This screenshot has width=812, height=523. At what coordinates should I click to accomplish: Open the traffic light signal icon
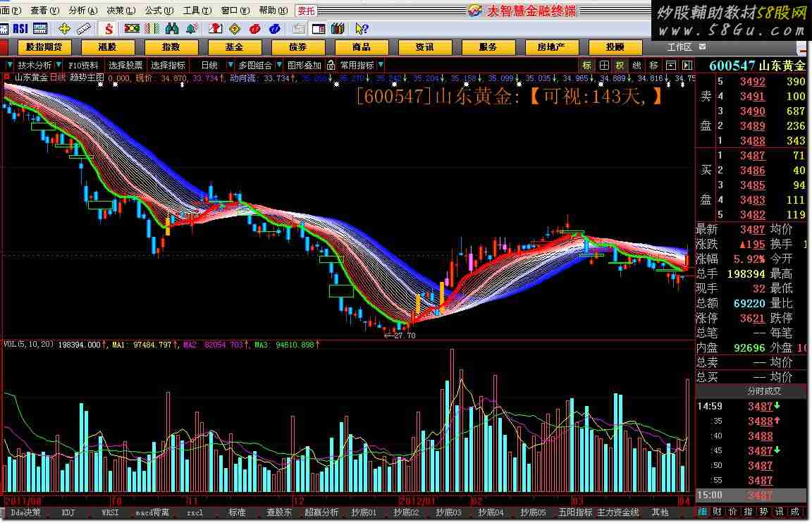click(132, 28)
